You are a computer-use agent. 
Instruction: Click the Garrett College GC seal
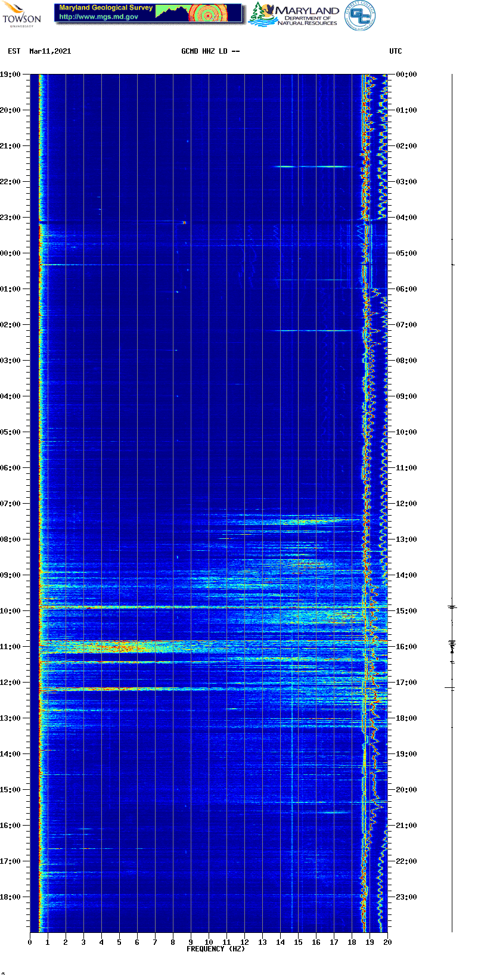point(359,15)
